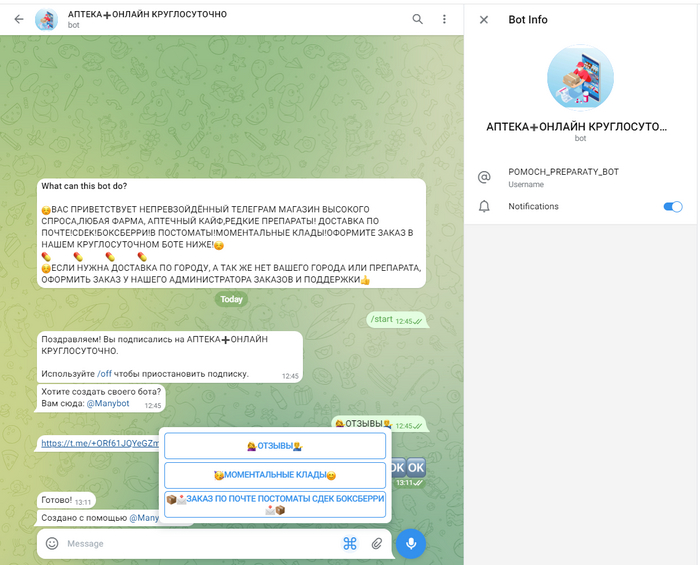Click the Message input field
Screen dimensions: 700x565
click(201, 544)
